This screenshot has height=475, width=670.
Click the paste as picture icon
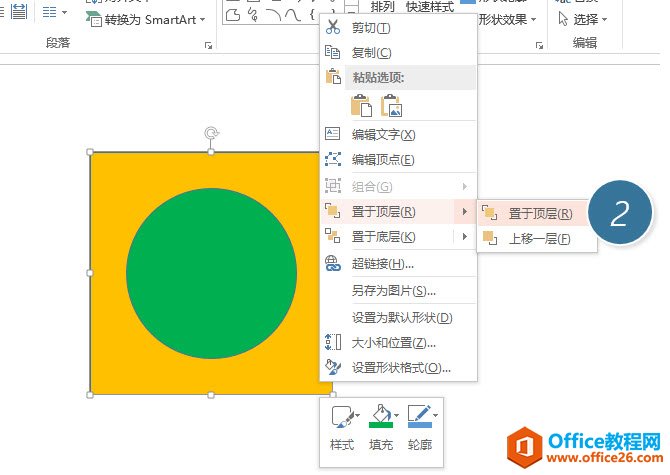[391, 106]
